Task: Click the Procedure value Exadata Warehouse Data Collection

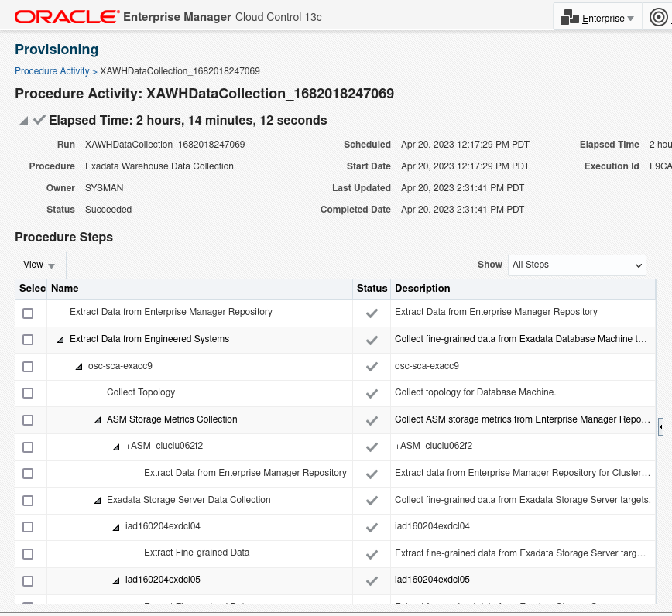Action: tap(159, 166)
